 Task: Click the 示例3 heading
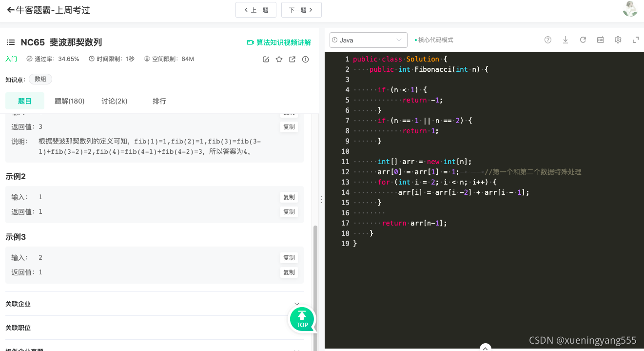(x=16, y=237)
